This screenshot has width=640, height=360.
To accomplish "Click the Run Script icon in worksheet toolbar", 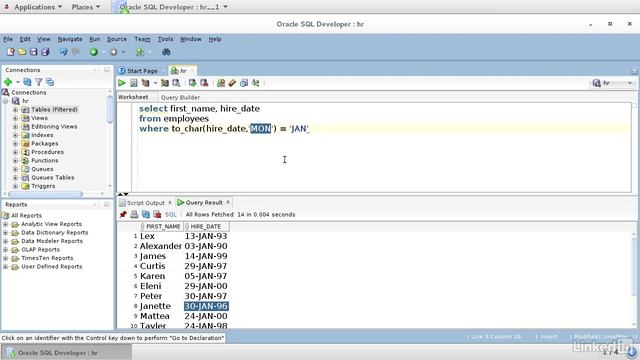I will [x=133, y=83].
